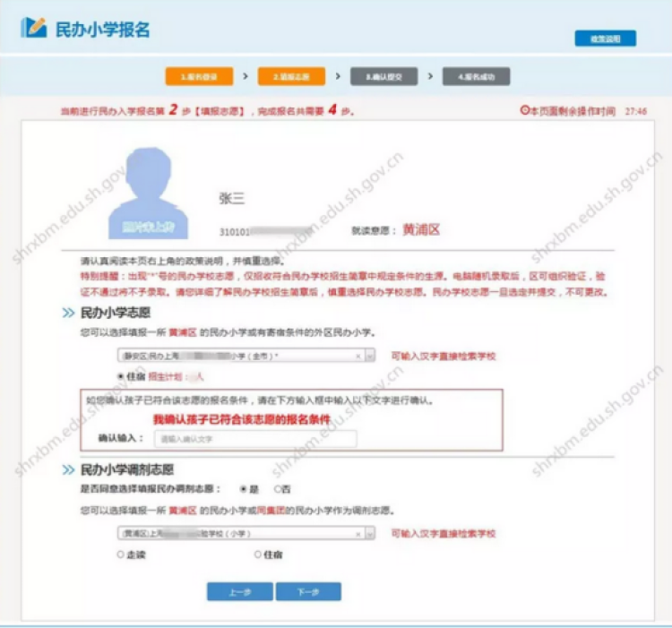
Task: Select 否 to decline 调剂志愿
Action: click(278, 489)
